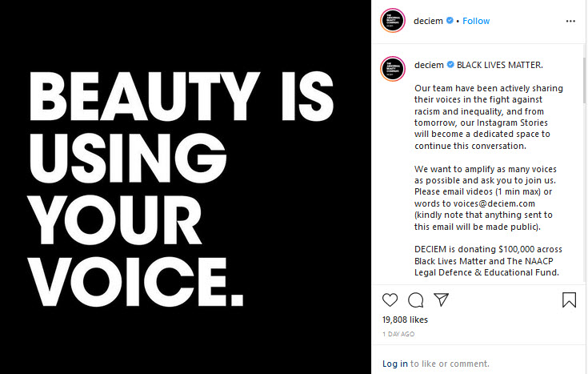Open the deciem username starting the caption

point(429,65)
